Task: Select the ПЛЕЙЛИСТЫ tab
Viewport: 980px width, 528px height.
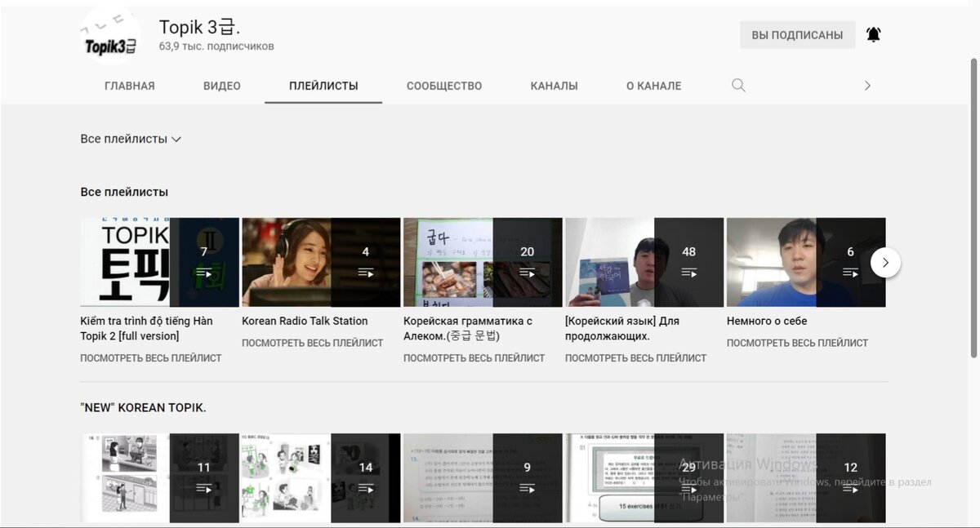Action: click(x=323, y=86)
